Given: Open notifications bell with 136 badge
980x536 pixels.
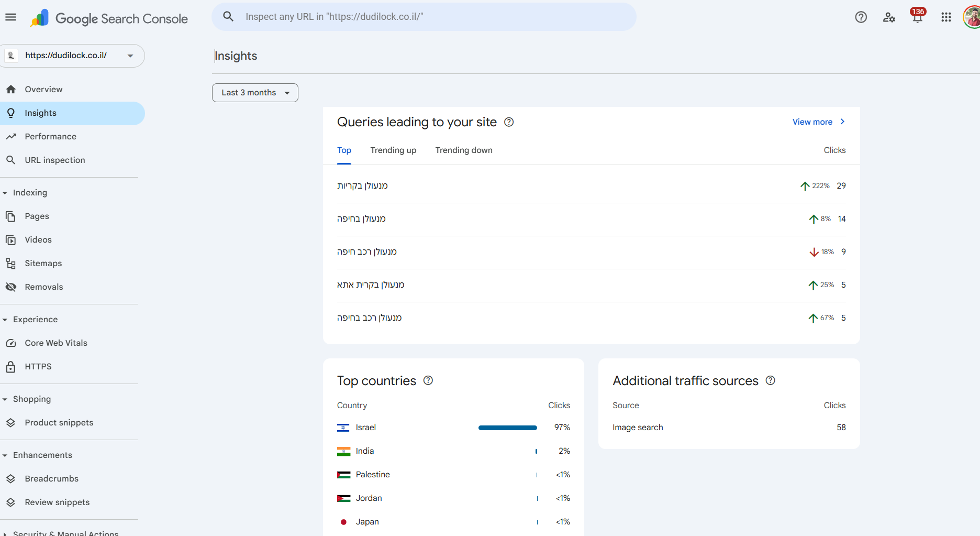Looking at the screenshot, I should pyautogui.click(x=917, y=17).
